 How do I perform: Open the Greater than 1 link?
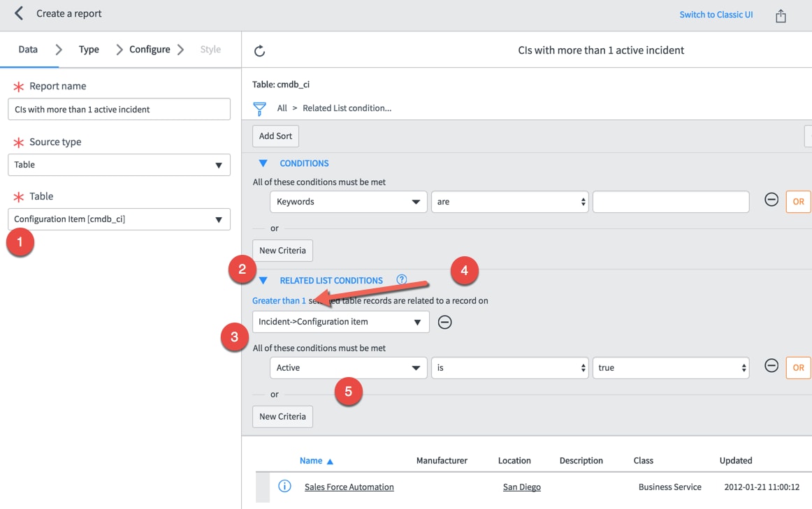tap(279, 300)
